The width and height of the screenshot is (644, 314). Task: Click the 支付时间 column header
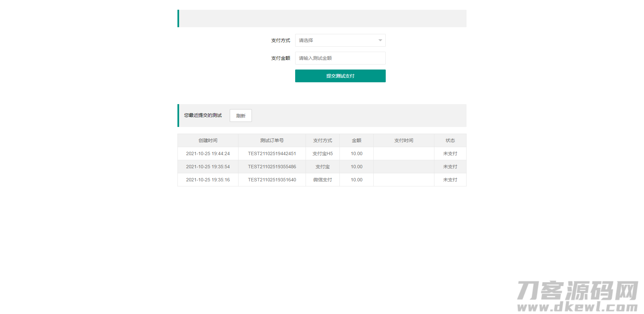pyautogui.click(x=404, y=140)
